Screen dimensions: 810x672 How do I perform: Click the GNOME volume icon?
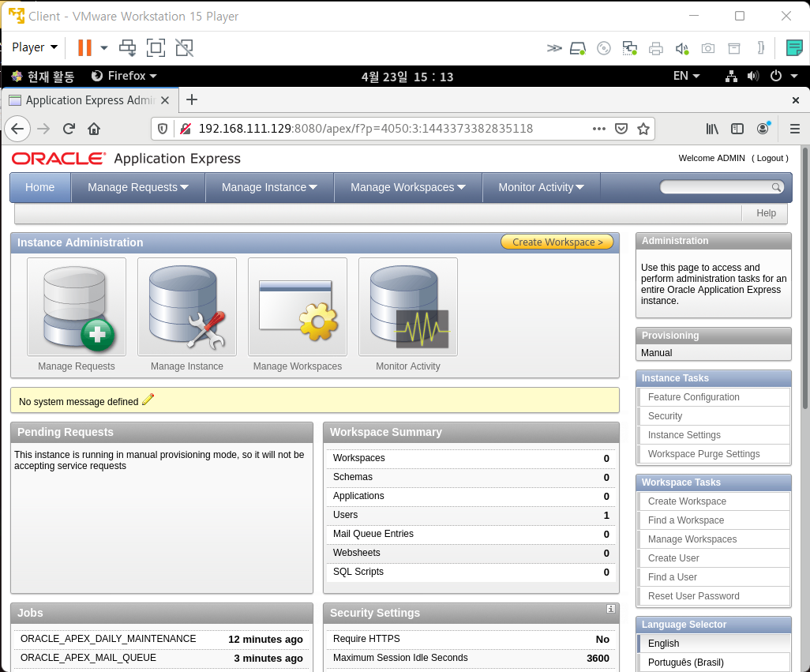click(x=753, y=77)
